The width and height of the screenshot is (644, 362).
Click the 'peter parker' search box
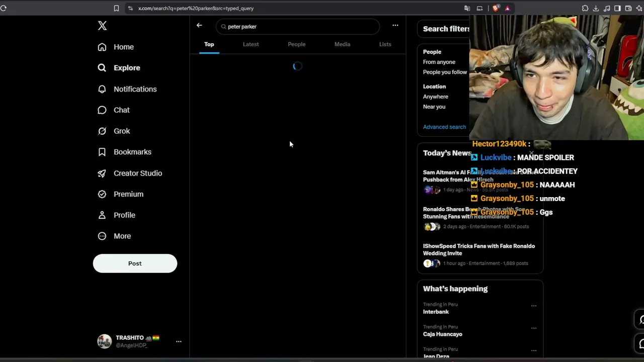point(298,26)
